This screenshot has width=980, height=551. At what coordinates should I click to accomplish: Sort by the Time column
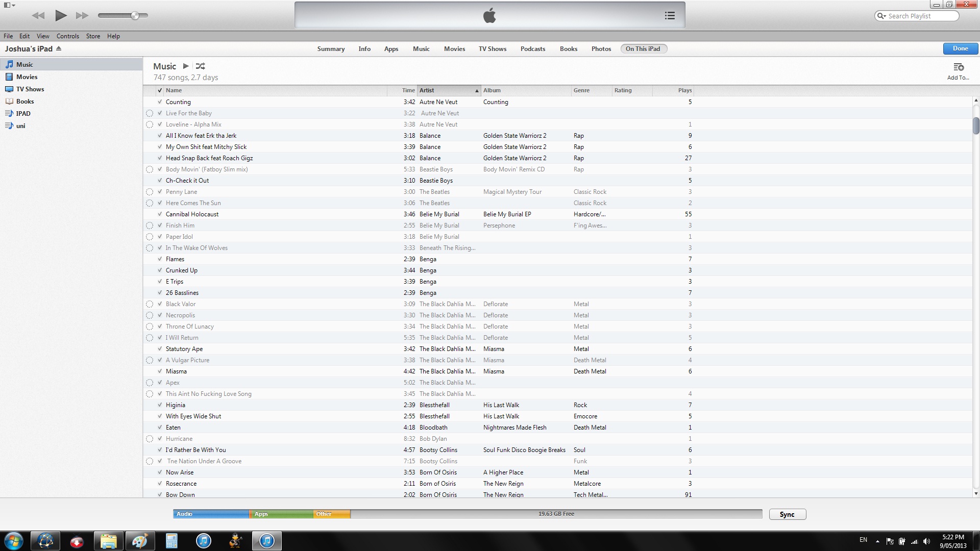click(403, 90)
